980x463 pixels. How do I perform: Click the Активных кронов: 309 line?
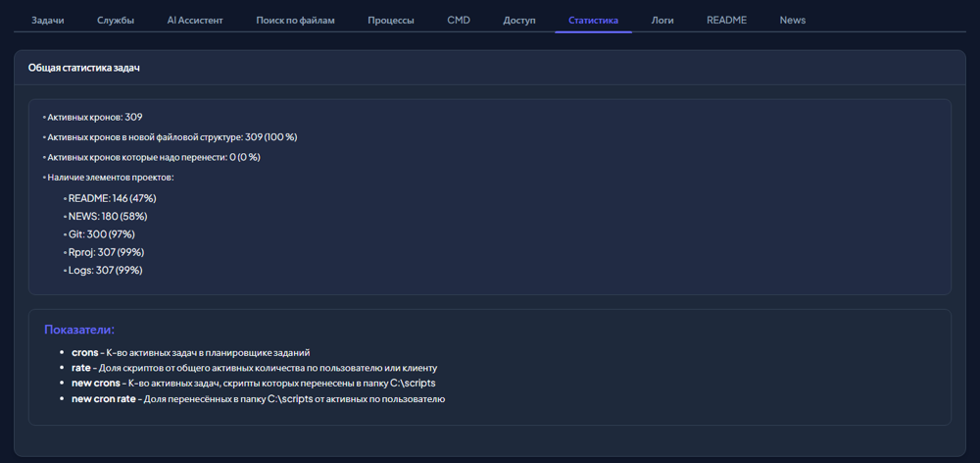tap(92, 117)
